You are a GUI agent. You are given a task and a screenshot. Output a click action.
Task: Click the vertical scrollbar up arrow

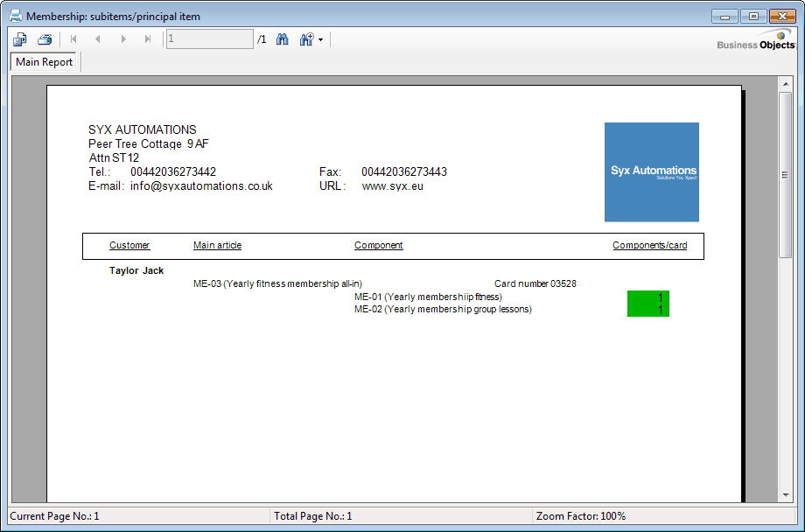click(x=785, y=84)
